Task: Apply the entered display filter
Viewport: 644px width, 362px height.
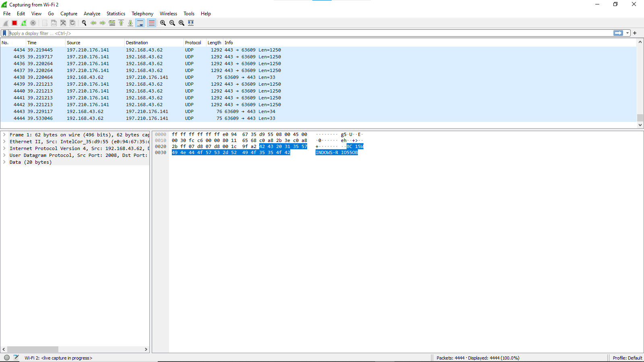Action: click(x=618, y=33)
